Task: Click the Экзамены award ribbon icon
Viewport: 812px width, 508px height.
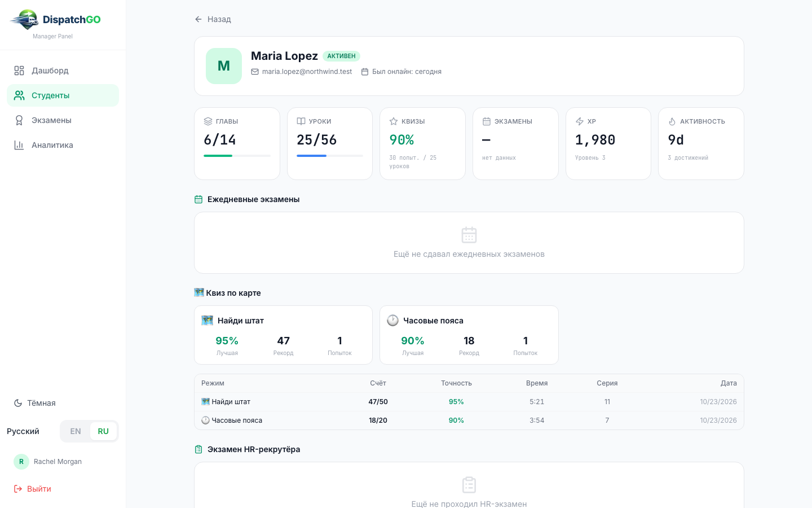Action: coord(19,120)
